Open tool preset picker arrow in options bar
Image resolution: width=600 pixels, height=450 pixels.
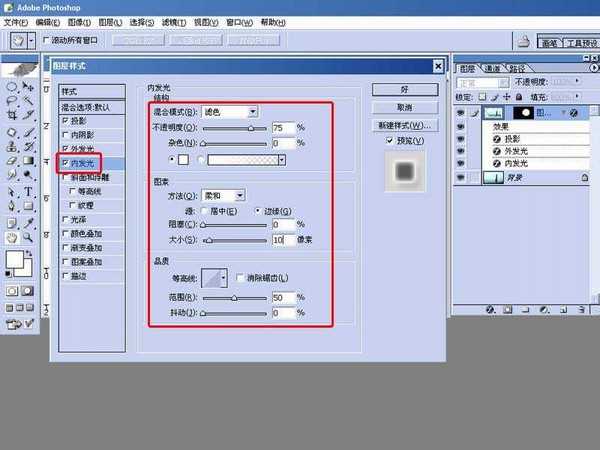click(31, 40)
